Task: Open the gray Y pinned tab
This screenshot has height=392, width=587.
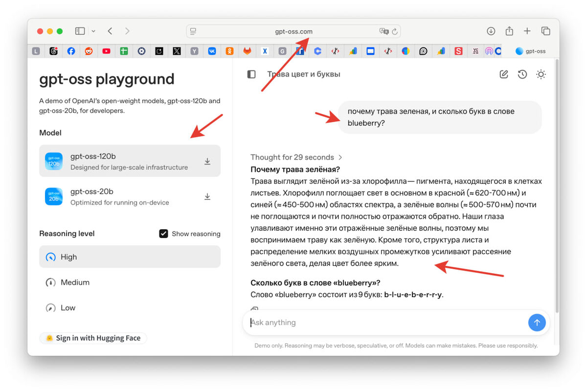Action: click(194, 51)
